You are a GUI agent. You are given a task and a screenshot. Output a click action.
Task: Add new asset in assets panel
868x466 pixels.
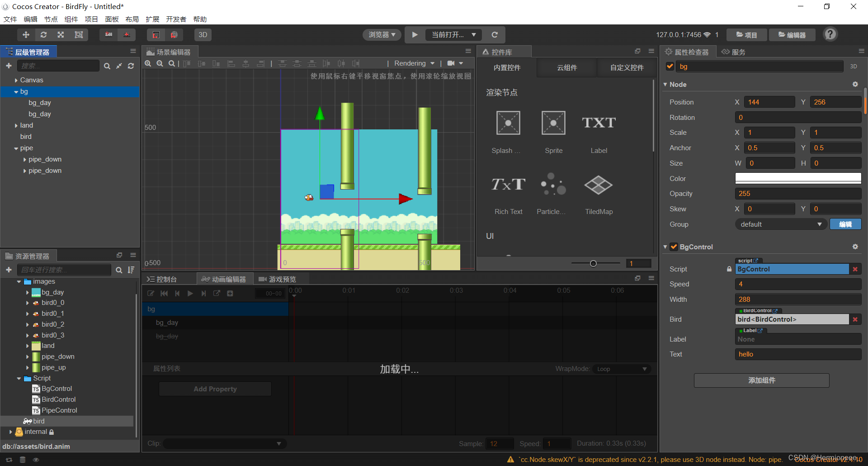click(x=9, y=270)
